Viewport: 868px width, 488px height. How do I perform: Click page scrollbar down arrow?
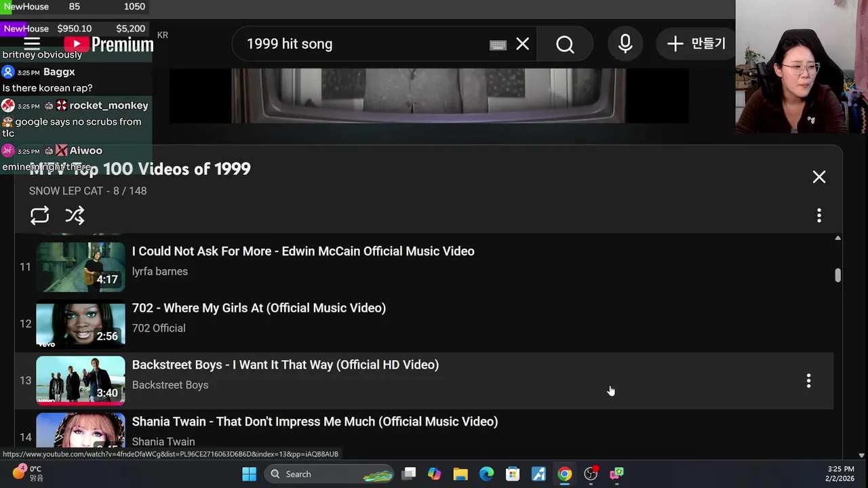click(x=862, y=456)
